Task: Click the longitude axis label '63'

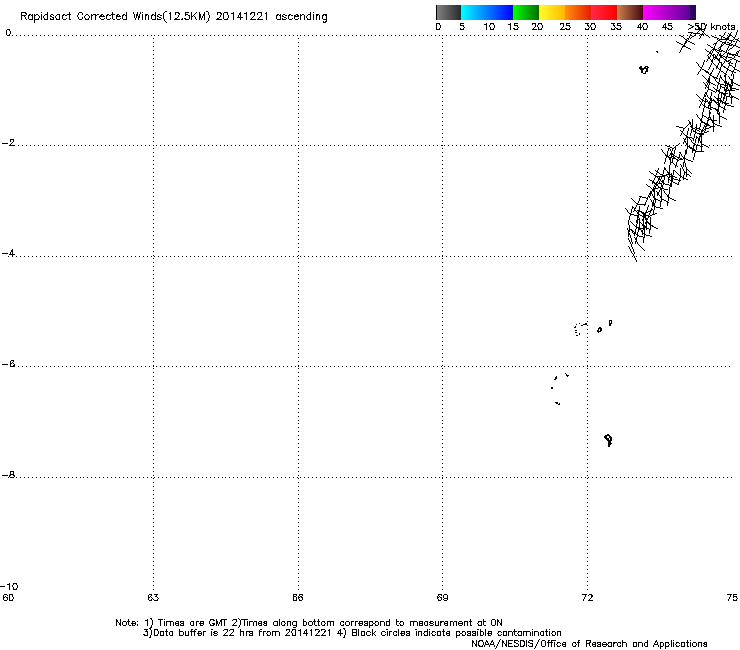Action: pos(153,598)
